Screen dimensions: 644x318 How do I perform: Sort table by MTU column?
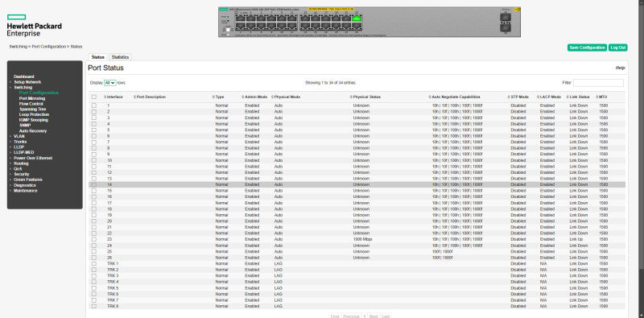[602, 97]
